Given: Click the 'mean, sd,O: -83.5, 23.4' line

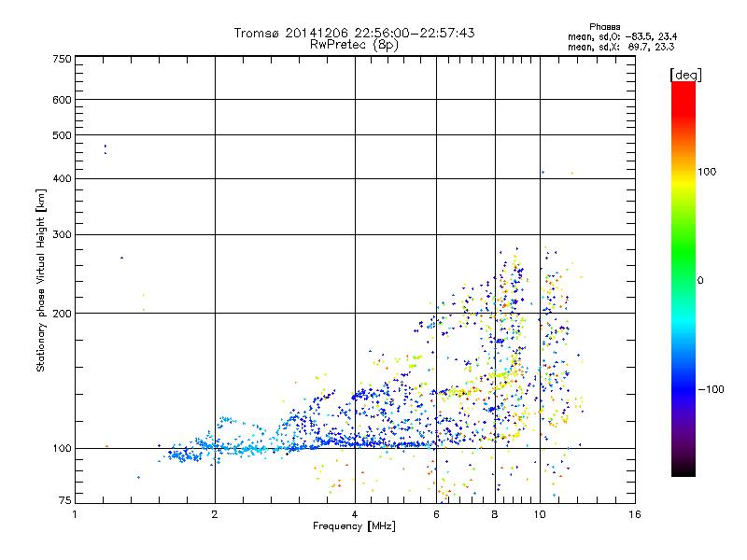Looking at the screenshot, I should [x=622, y=36].
